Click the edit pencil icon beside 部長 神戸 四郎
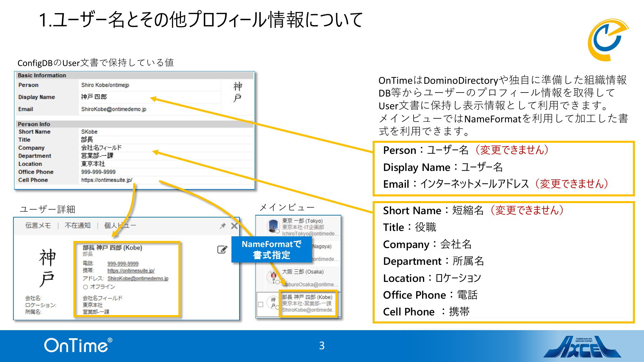The image size is (644, 362). 222,249
